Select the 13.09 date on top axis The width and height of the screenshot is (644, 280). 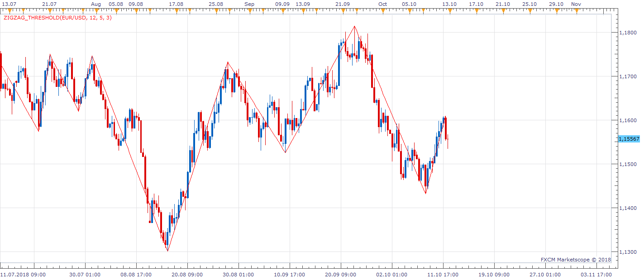click(303, 4)
